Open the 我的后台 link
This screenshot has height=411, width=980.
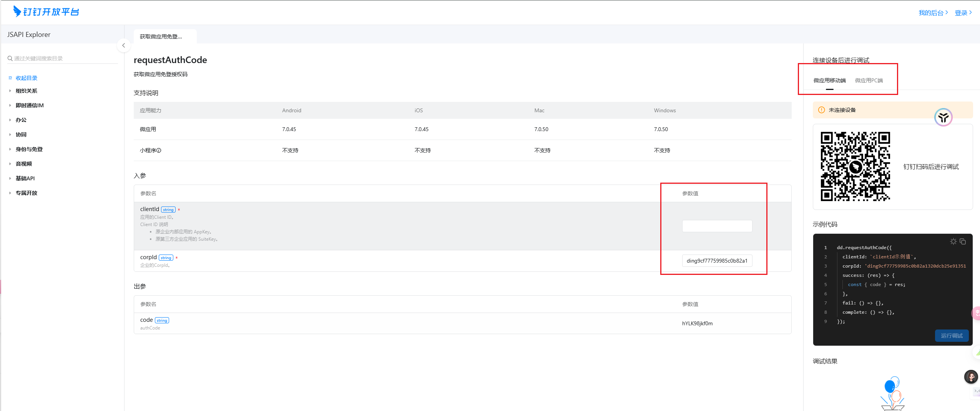pyautogui.click(x=933, y=13)
